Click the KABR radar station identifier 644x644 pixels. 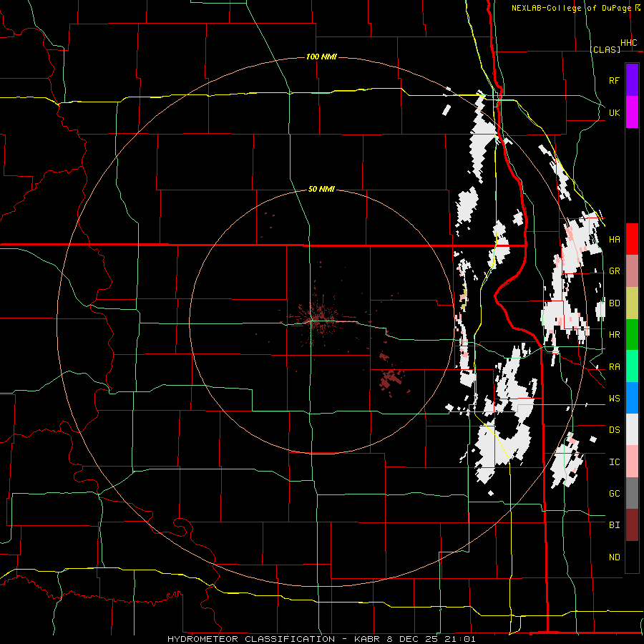[x=368, y=639]
